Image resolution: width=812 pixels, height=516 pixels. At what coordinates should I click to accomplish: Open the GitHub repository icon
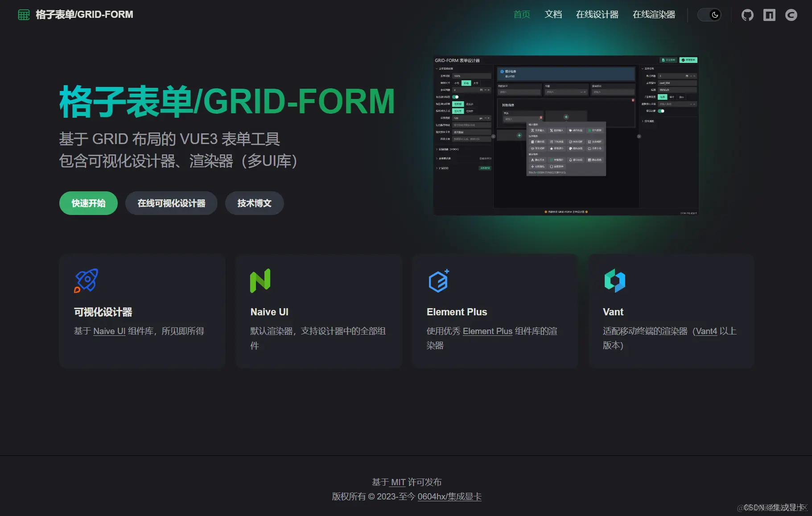tap(747, 15)
